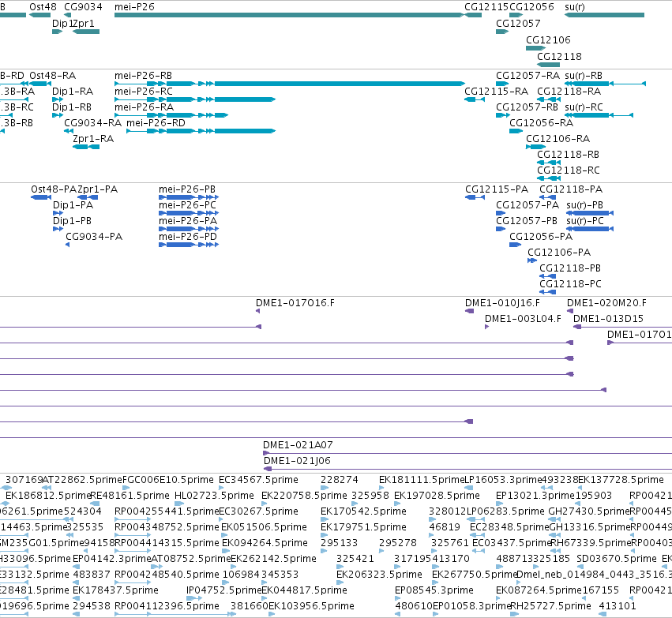This screenshot has height=618, width=672.
Task: Click the DME1-010J16.F clone label
Action: 502,303
